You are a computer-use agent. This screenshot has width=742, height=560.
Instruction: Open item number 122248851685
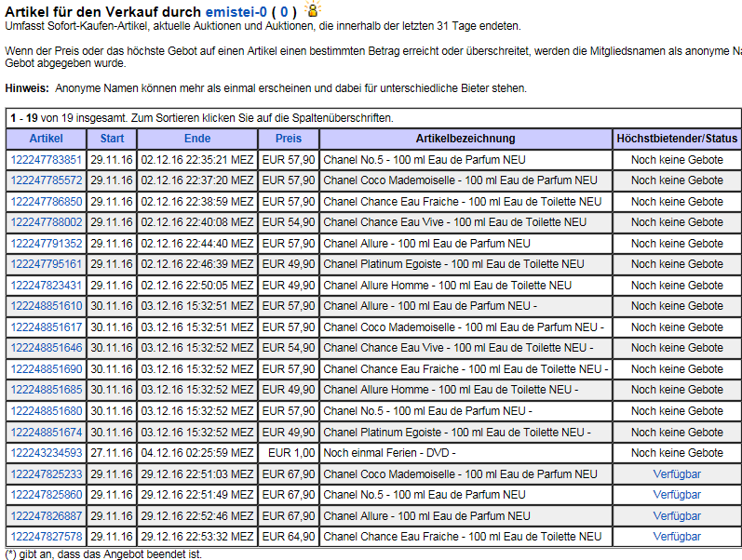[47, 390]
